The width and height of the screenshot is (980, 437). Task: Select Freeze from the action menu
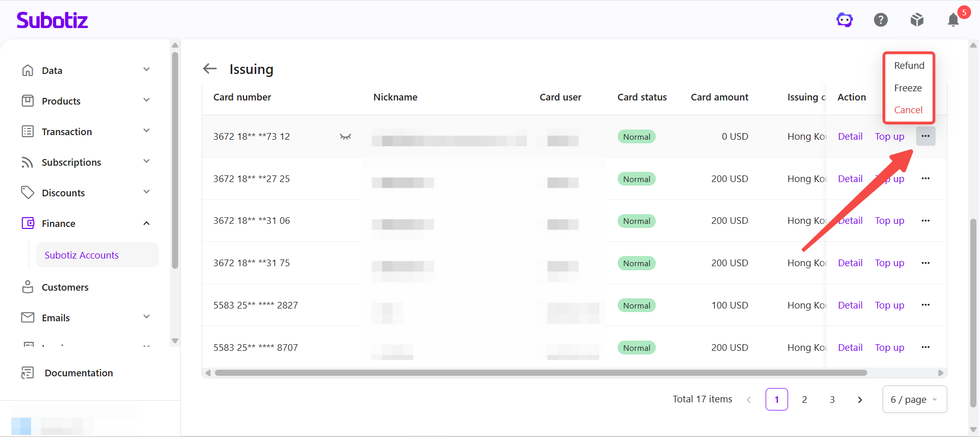908,88
